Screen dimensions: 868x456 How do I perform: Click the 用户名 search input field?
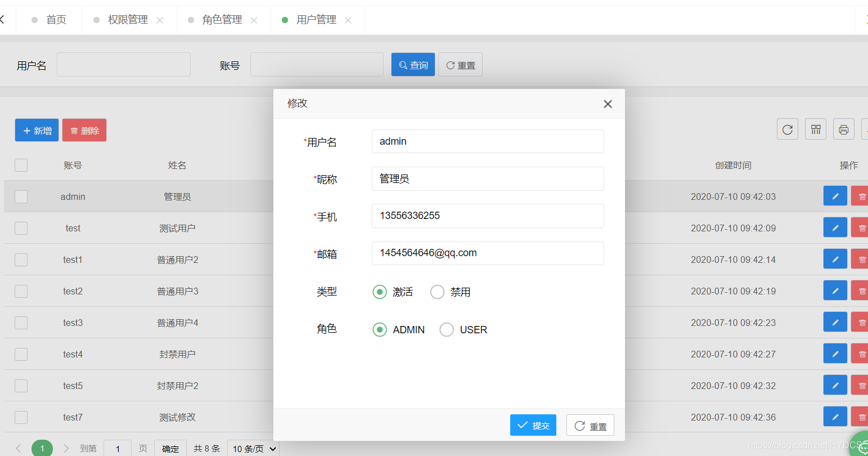coord(123,64)
